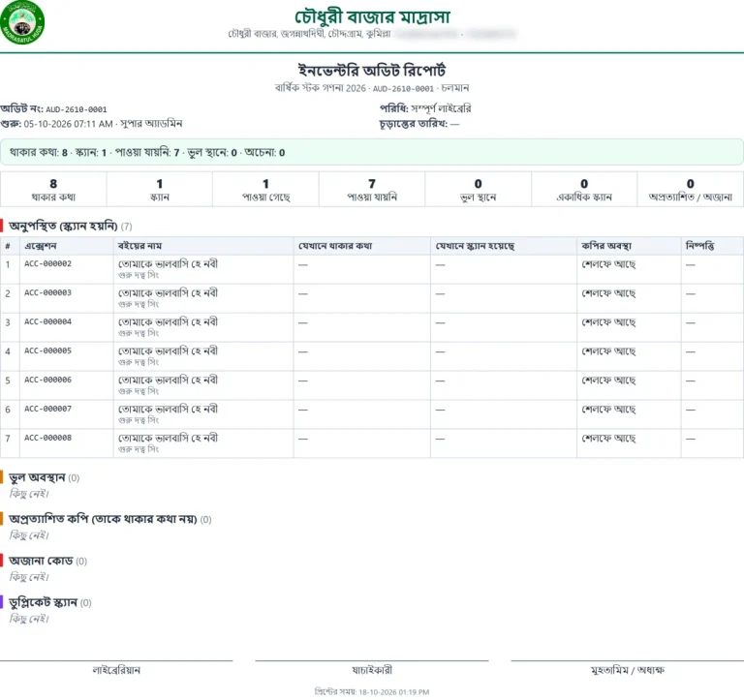Click subtitle বার্ষিক স্টক গণনা 2026
Image resolution: width=744 pixels, height=700 pixels.
point(321,88)
